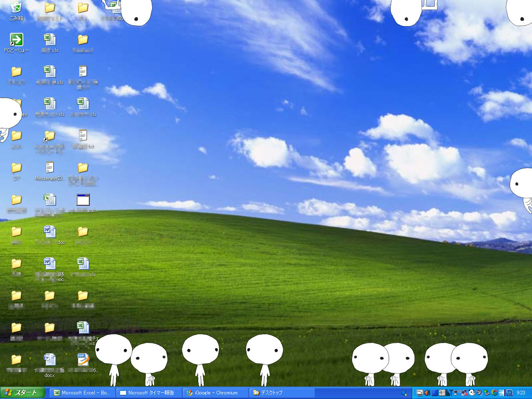Open the ごみ箱 recycle bin icon

[16, 10]
